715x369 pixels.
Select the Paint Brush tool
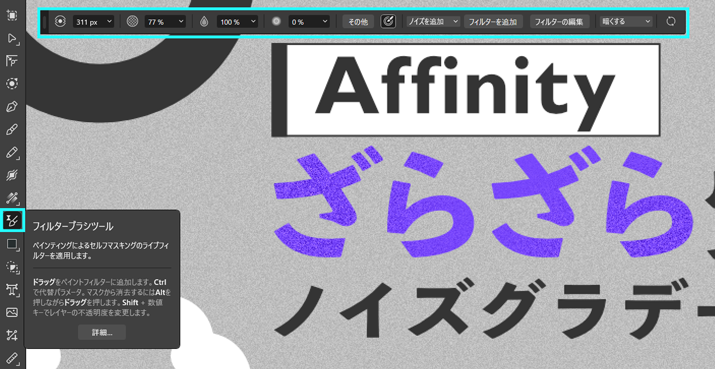click(x=12, y=130)
